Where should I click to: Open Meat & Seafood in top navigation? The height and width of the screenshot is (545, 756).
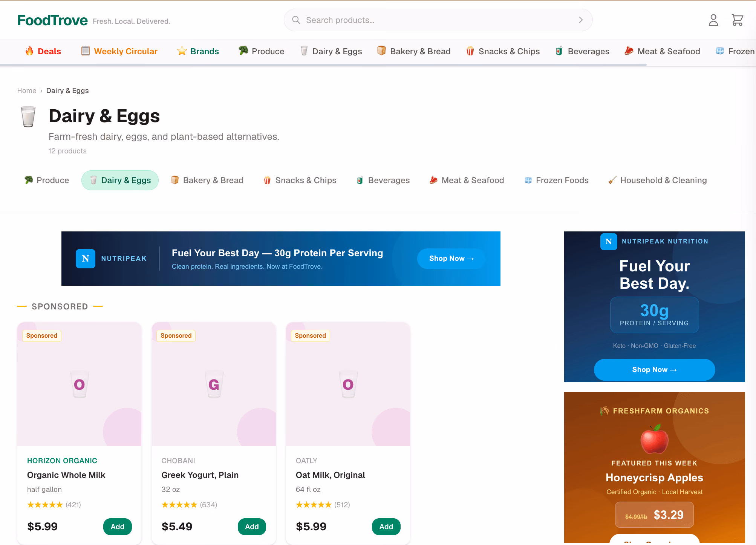click(x=662, y=51)
